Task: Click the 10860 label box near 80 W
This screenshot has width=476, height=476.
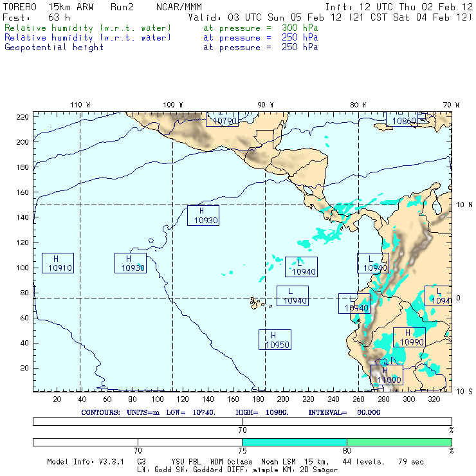Action: pos(402,119)
